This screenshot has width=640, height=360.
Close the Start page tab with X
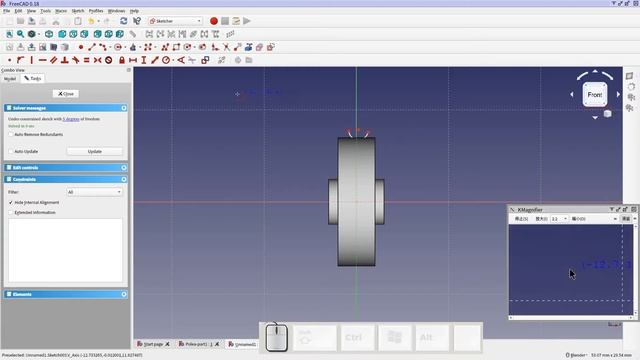(167, 344)
